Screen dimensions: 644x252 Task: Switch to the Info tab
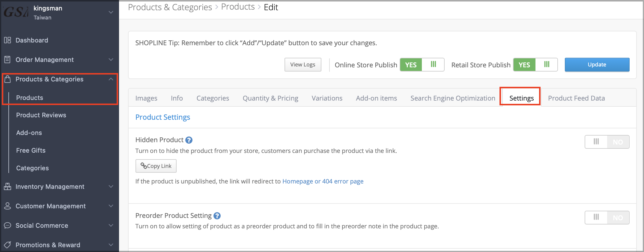(x=177, y=98)
